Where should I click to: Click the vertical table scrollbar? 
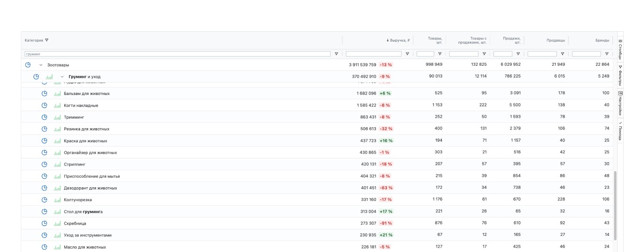[x=615, y=205]
